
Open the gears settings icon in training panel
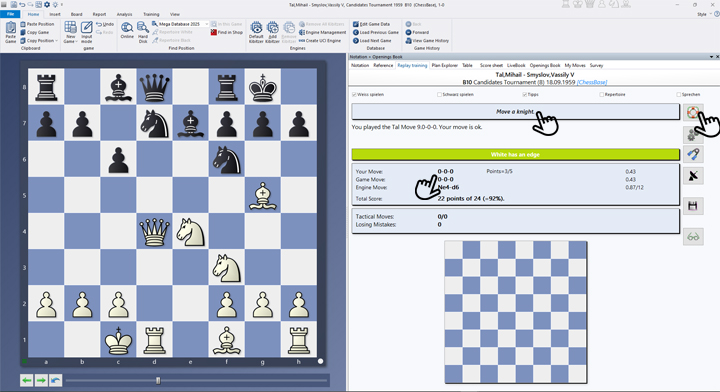point(693,134)
